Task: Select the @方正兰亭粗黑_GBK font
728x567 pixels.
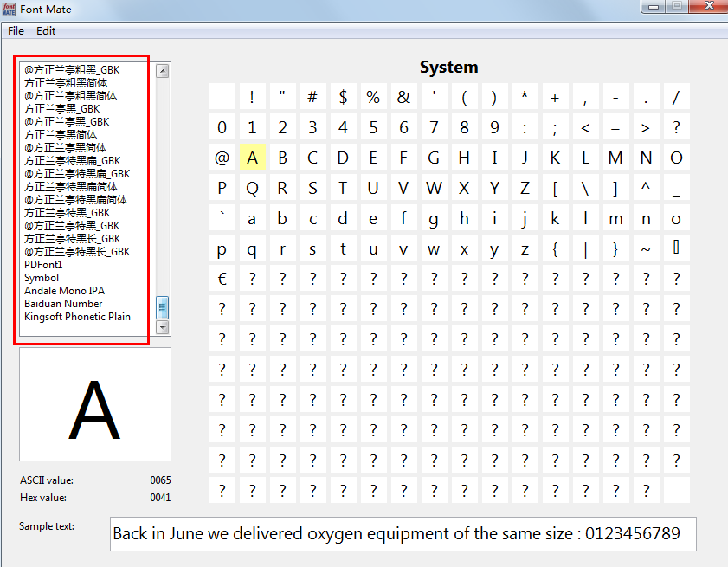Action: (72, 69)
